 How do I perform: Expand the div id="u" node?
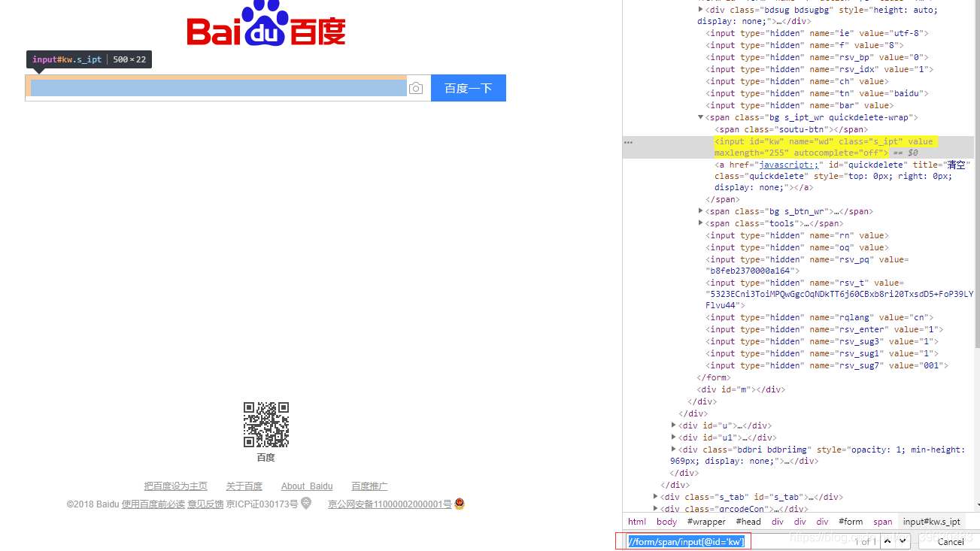[x=674, y=425]
